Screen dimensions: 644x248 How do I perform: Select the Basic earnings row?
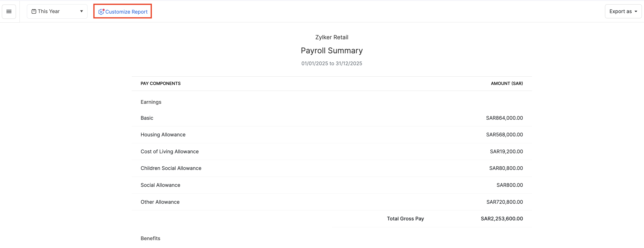[147, 118]
